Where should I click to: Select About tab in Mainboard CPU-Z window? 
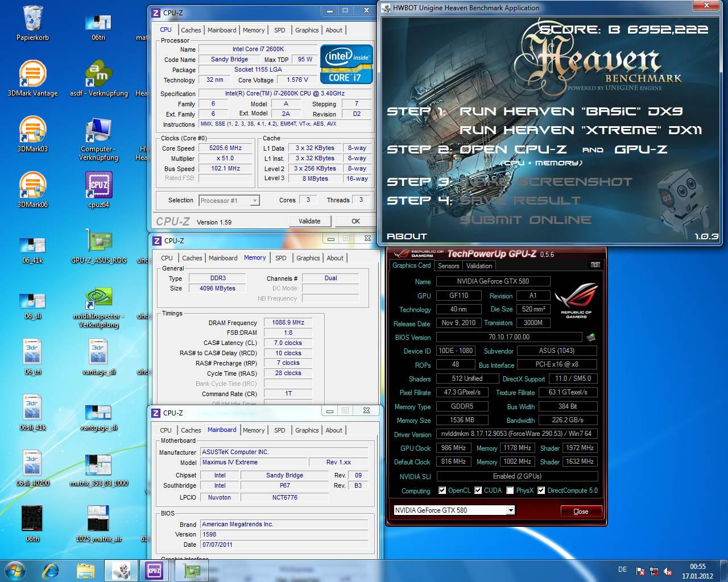click(x=334, y=430)
